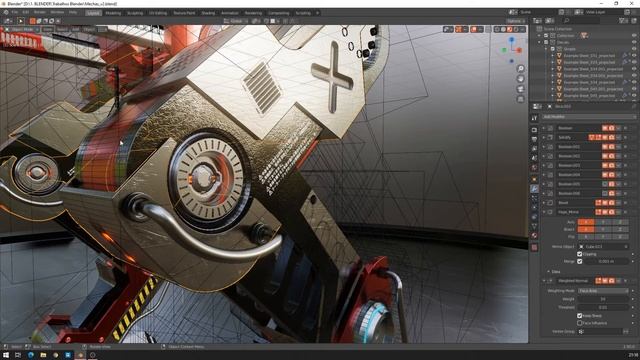
Task: Open the Material properties tab
Action: click(x=534, y=236)
